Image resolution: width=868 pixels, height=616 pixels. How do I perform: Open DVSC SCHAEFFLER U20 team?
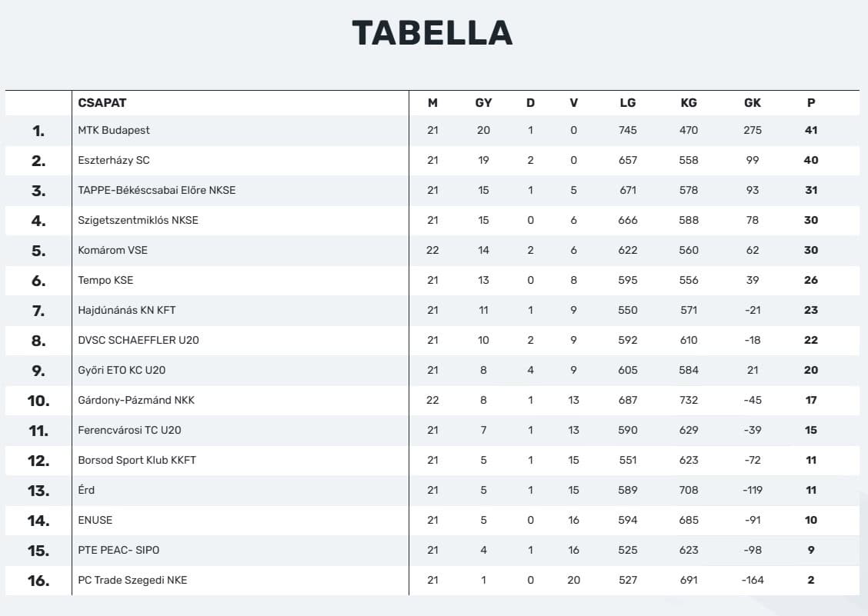[x=138, y=340]
